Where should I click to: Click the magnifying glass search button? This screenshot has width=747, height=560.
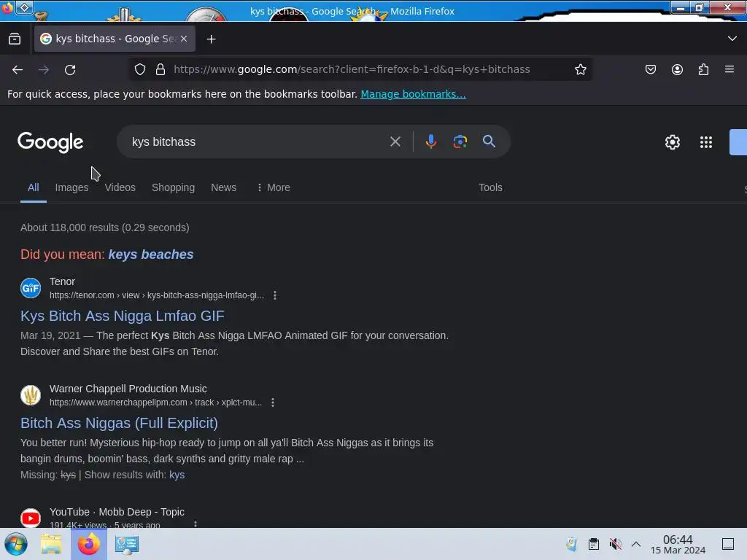click(489, 141)
